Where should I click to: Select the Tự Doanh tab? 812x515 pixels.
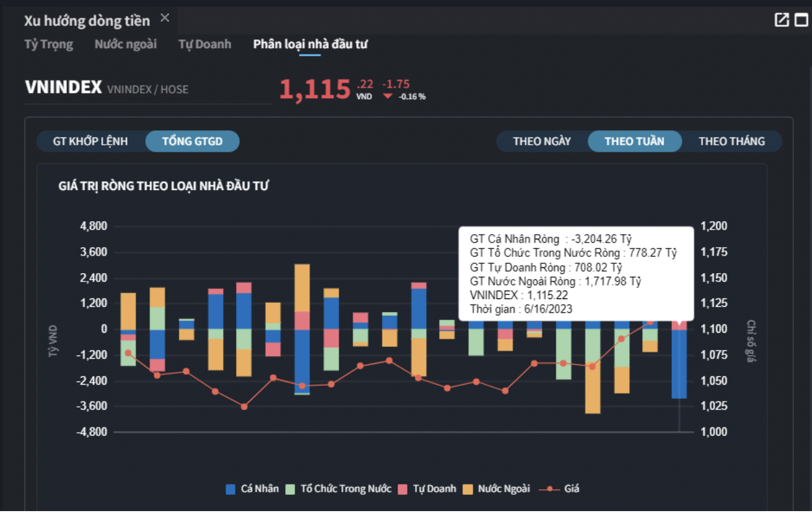[204, 44]
